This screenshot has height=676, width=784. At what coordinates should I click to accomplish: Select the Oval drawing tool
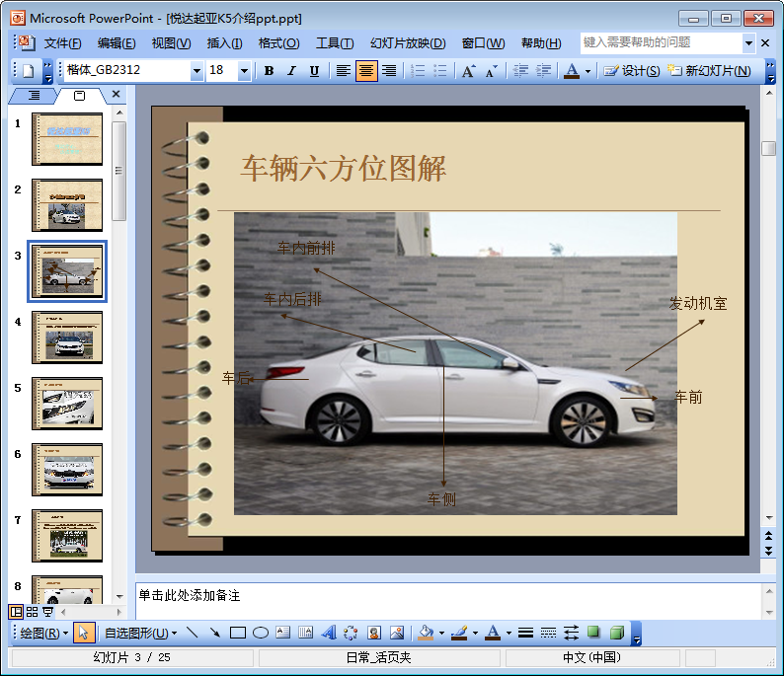(x=261, y=633)
